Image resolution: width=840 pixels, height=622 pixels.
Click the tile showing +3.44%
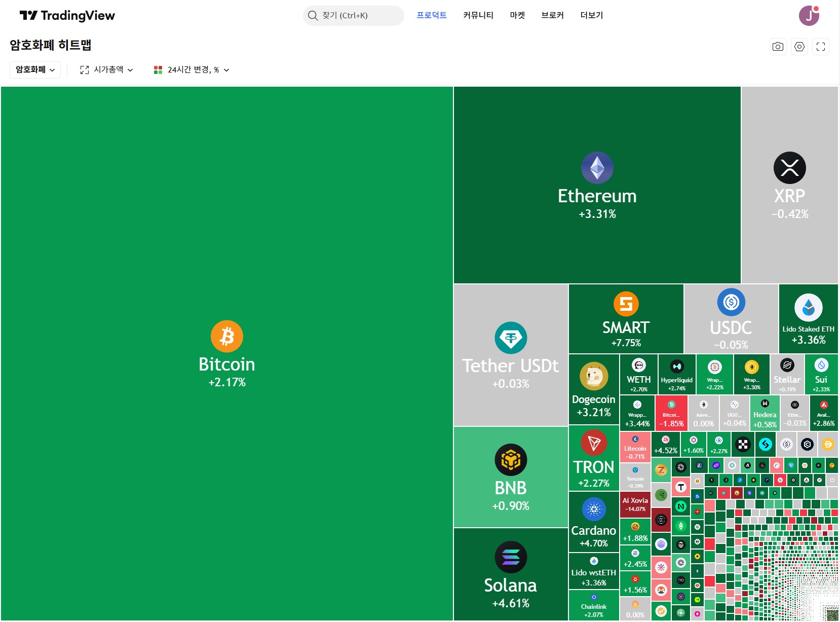[637, 413]
